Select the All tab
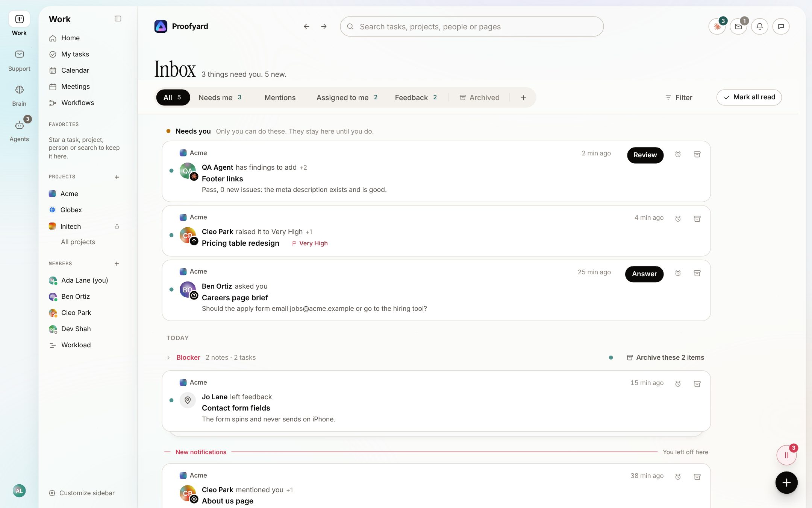This screenshot has width=812, height=508. pos(173,97)
